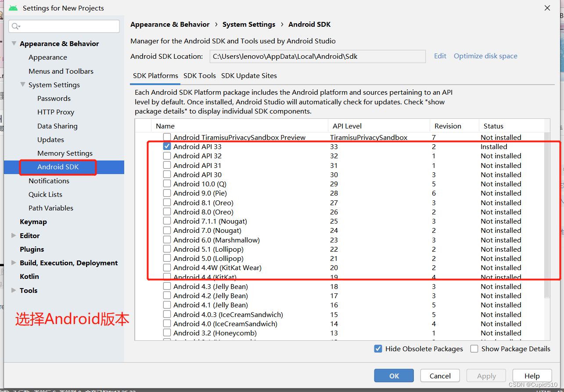Check the Android API 30 checkbox

167,175
